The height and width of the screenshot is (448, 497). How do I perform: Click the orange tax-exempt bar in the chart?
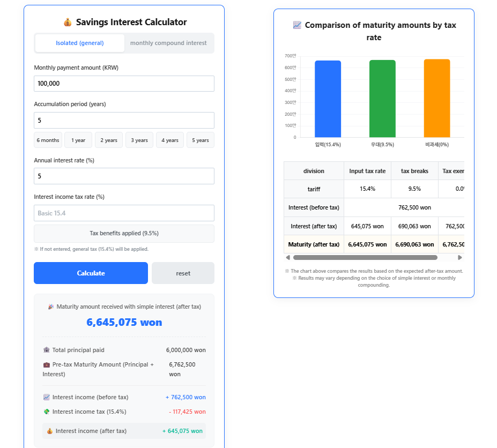[437, 98]
